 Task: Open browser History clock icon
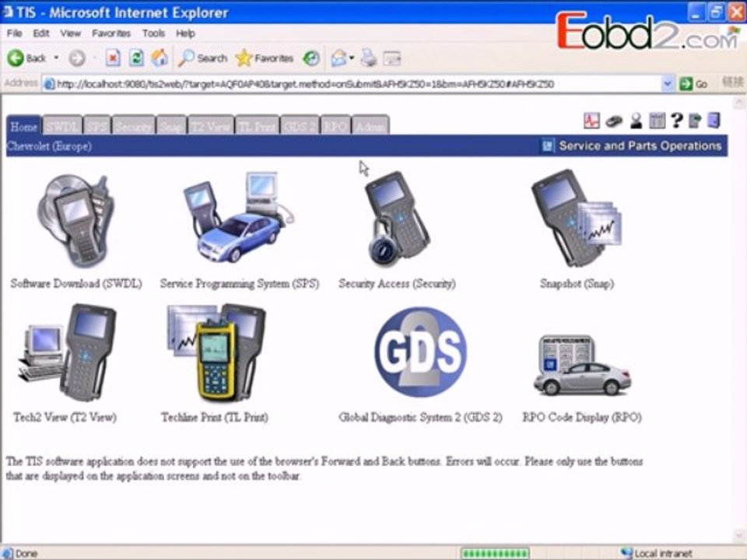tap(311, 58)
